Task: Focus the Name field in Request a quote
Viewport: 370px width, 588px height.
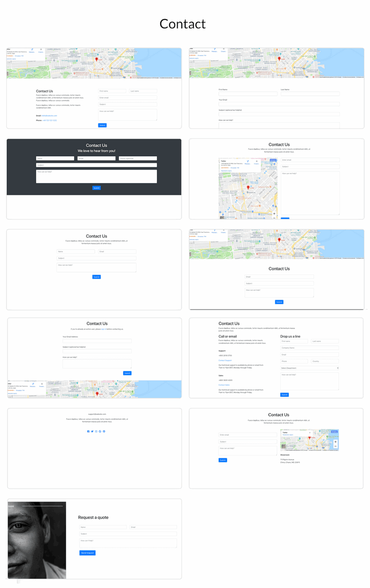Action: point(103,527)
